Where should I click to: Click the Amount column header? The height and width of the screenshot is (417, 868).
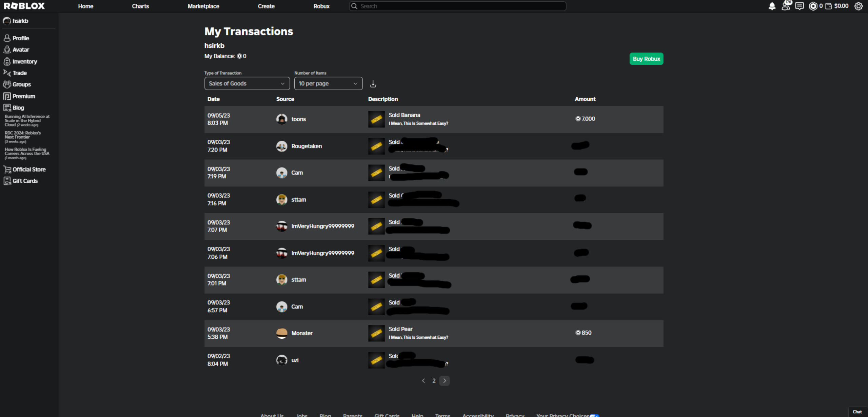[x=585, y=99]
